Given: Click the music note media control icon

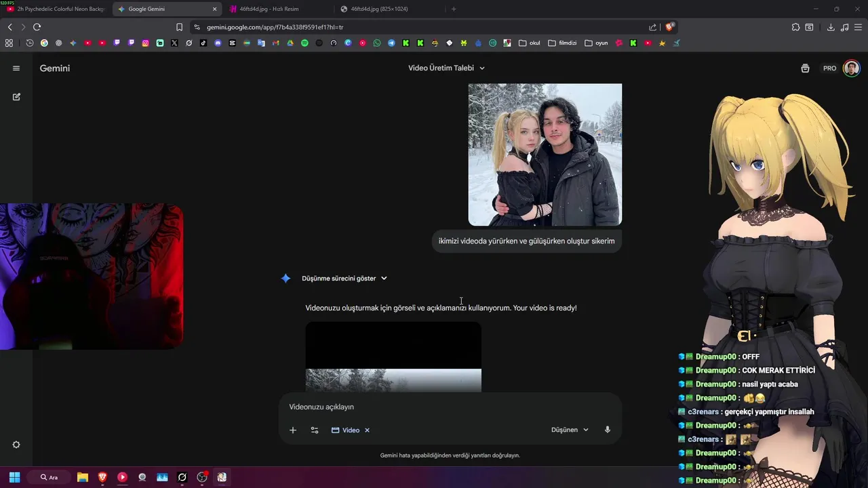Looking at the screenshot, I should (x=844, y=27).
